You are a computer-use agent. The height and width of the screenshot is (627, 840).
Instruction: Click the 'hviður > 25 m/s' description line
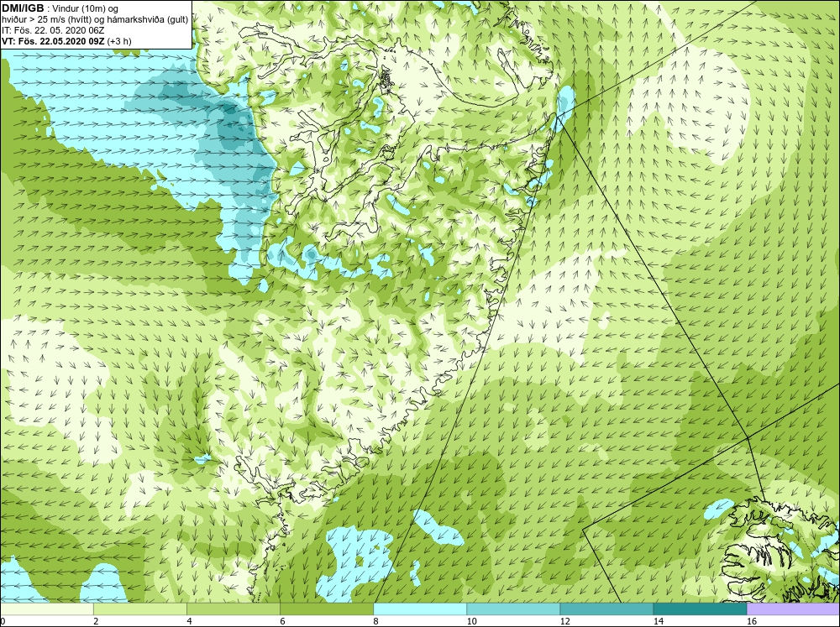95,19
